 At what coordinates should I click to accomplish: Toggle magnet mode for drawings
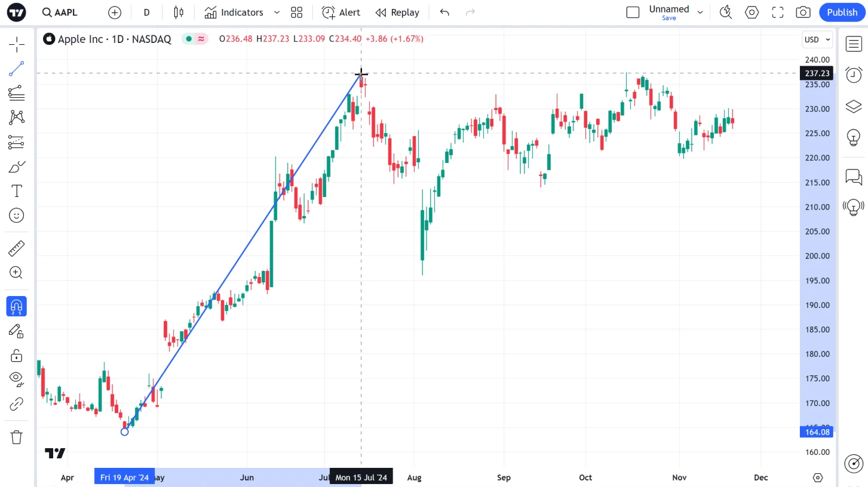17,307
